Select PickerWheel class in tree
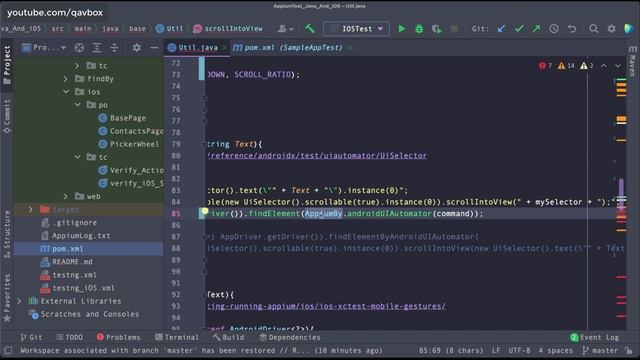Screen dimensions: 640x360 (x=129, y=144)
